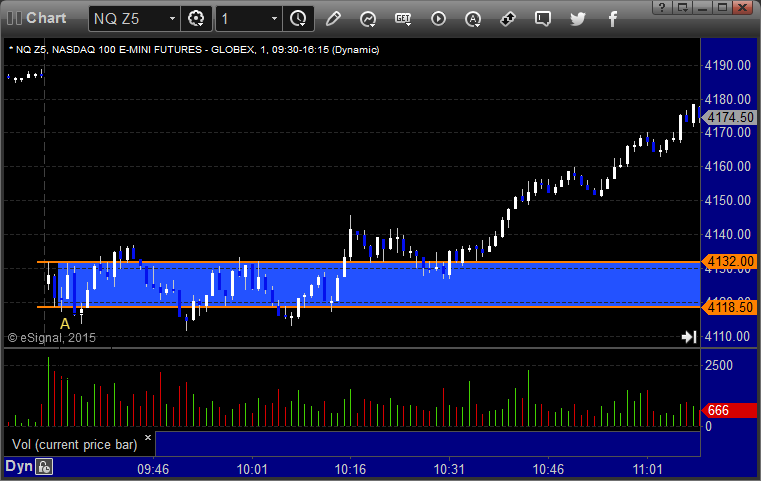This screenshot has height=481, width=761.
Task: Open the time template clock menu
Action: [x=298, y=19]
